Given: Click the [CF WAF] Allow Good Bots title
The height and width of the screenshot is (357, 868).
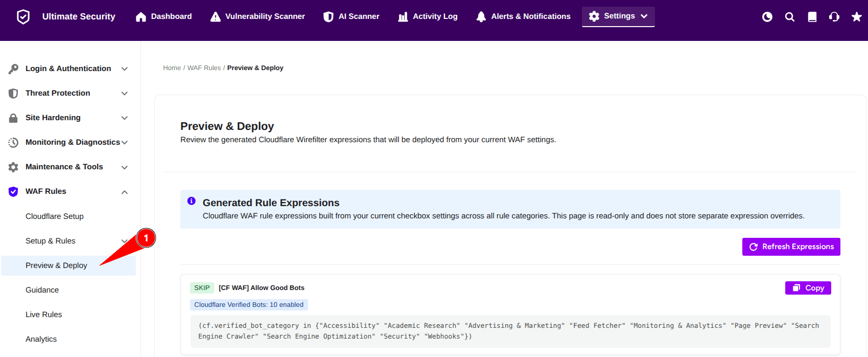Looking at the screenshot, I should click(262, 288).
